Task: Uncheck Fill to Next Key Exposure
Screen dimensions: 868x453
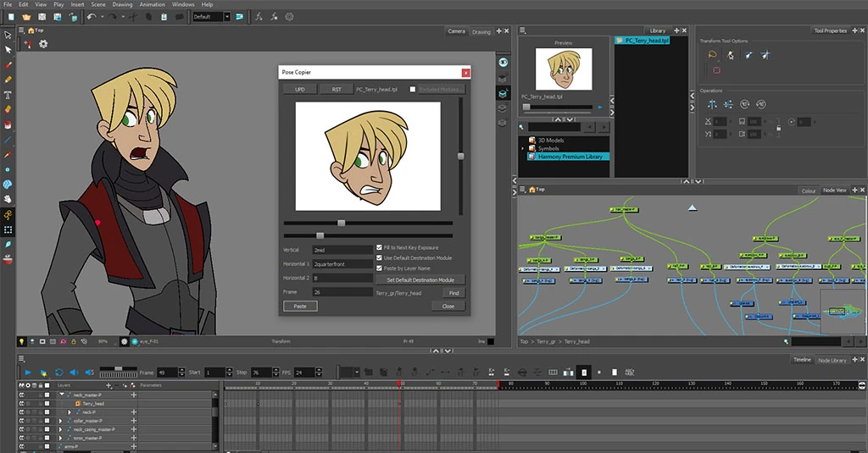Action: point(379,247)
